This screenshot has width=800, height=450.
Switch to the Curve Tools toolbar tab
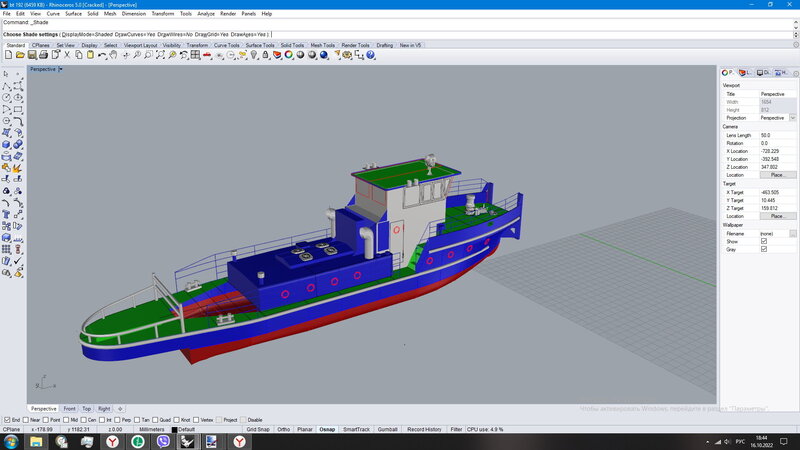pyautogui.click(x=227, y=45)
